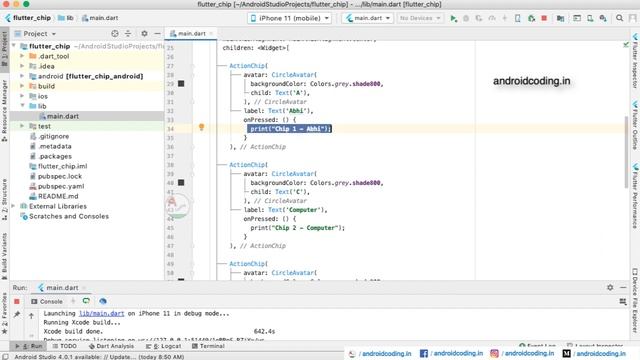Expand the .dart_tool folder
Image resolution: width=640 pixels, height=360 pixels.
tap(22, 56)
